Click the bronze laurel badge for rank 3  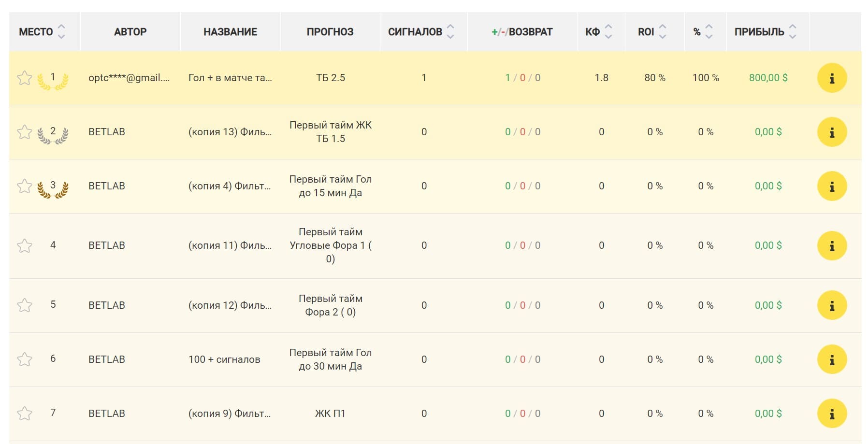[x=53, y=188]
